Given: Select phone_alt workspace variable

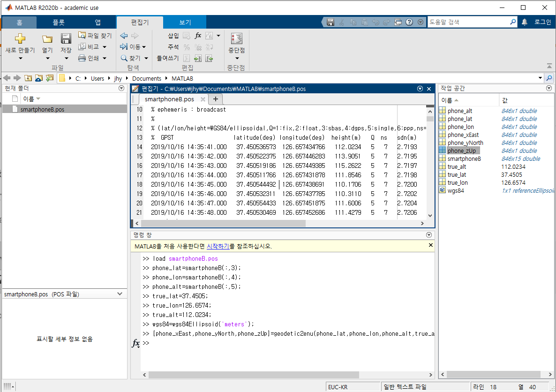Looking at the screenshot, I should click(x=459, y=111).
